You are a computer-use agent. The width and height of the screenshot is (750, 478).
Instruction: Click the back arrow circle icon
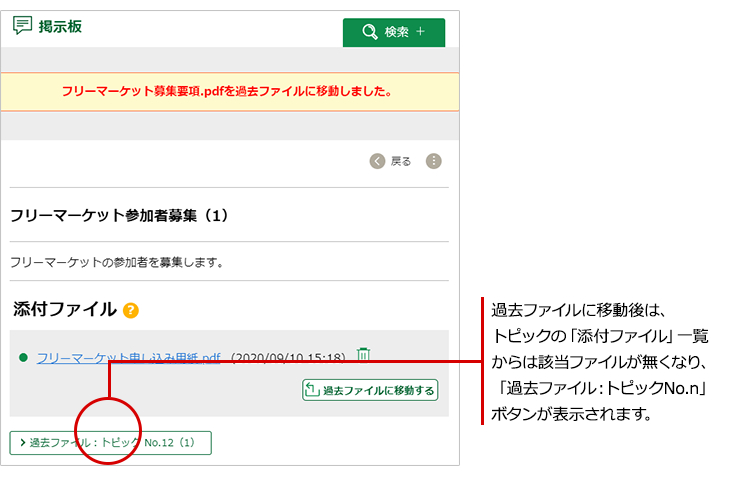(376, 161)
